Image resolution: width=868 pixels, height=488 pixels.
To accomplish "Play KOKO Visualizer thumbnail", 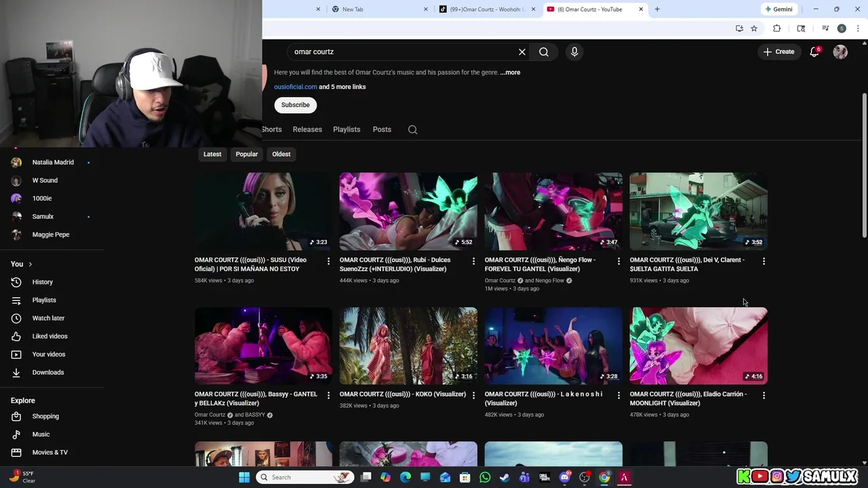I will pyautogui.click(x=408, y=346).
